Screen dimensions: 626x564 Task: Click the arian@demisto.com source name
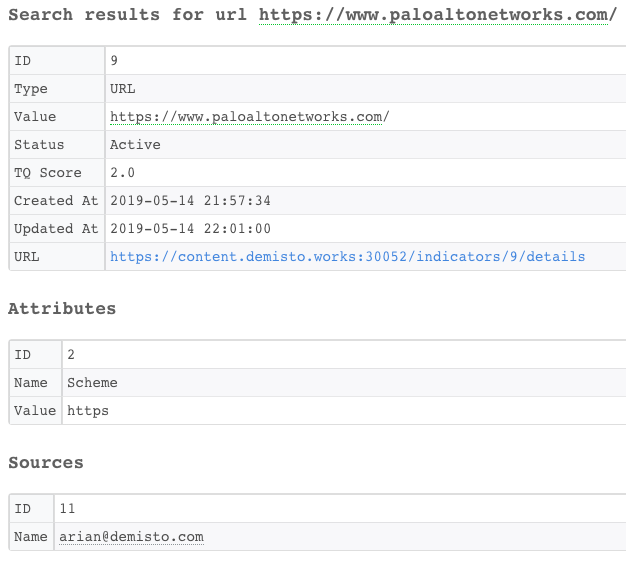tap(131, 536)
